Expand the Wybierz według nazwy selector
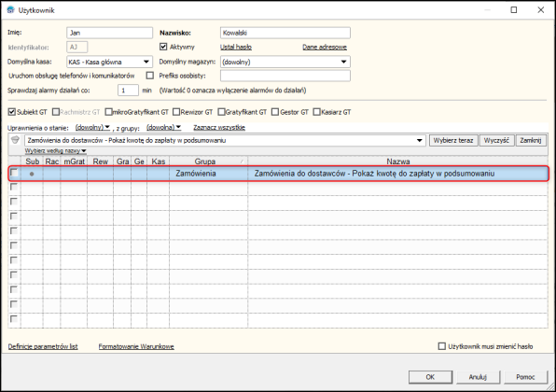The height and width of the screenshot is (392, 556). [x=56, y=151]
